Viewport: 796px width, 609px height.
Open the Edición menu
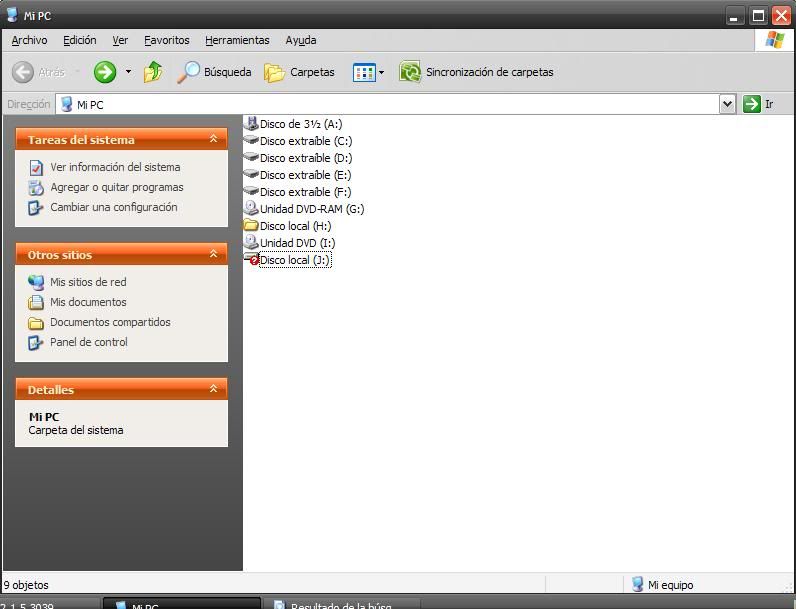80,40
